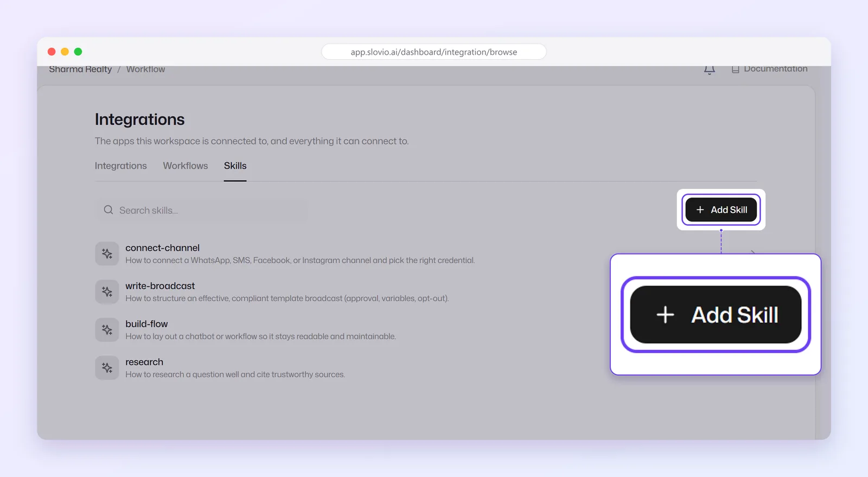Click the write-broadcast skill sparkle icon

[x=107, y=291]
